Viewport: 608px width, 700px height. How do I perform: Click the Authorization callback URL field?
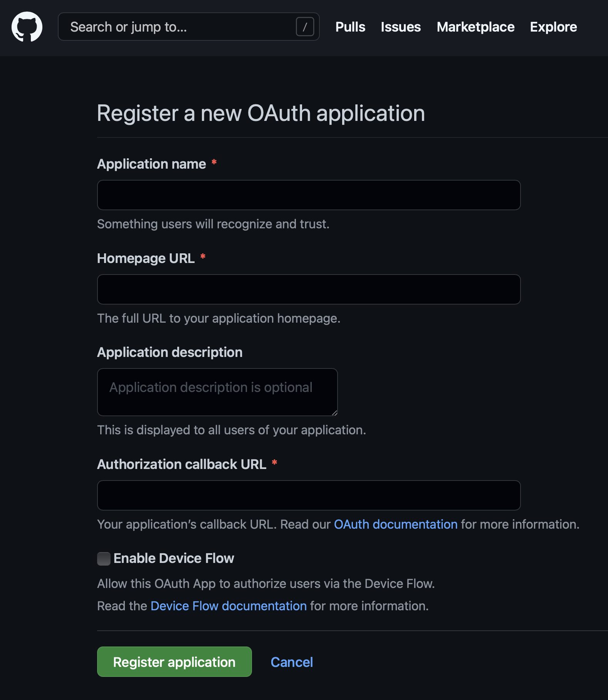click(308, 496)
